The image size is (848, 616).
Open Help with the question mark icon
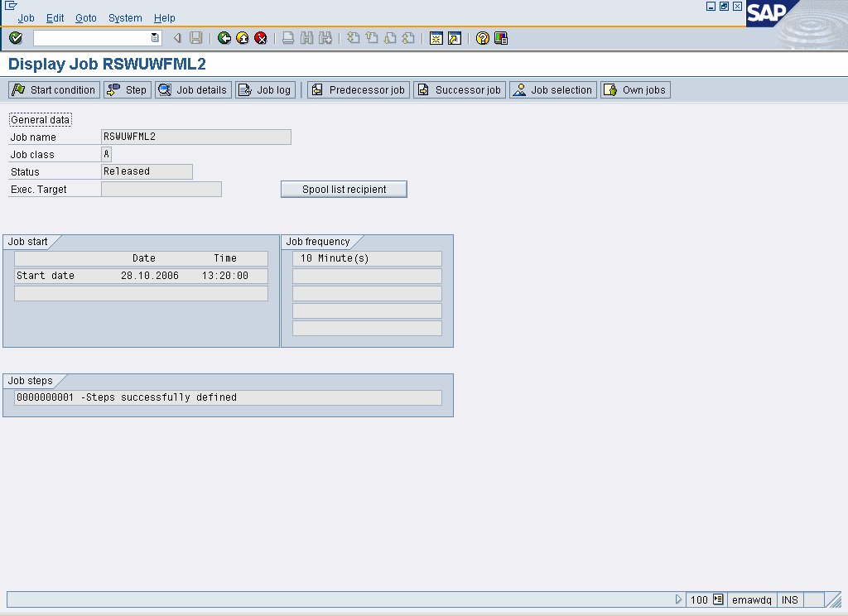(483, 38)
